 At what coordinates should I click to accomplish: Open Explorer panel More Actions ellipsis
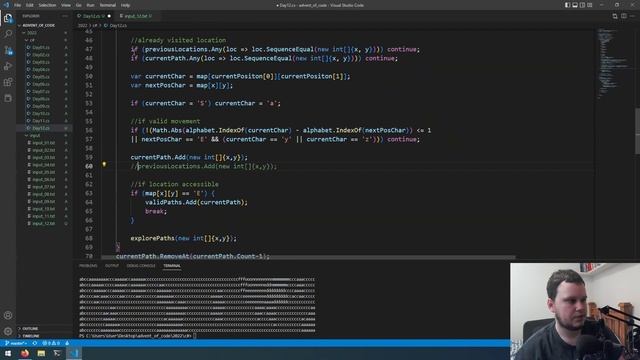pyautogui.click(x=65, y=16)
